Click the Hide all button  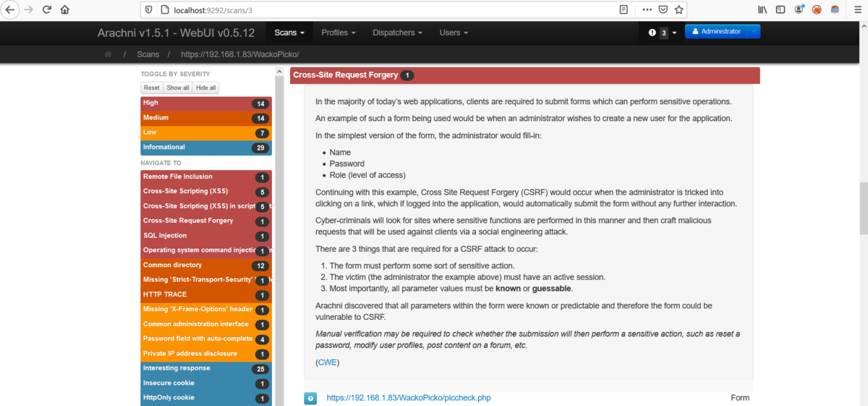tap(206, 88)
